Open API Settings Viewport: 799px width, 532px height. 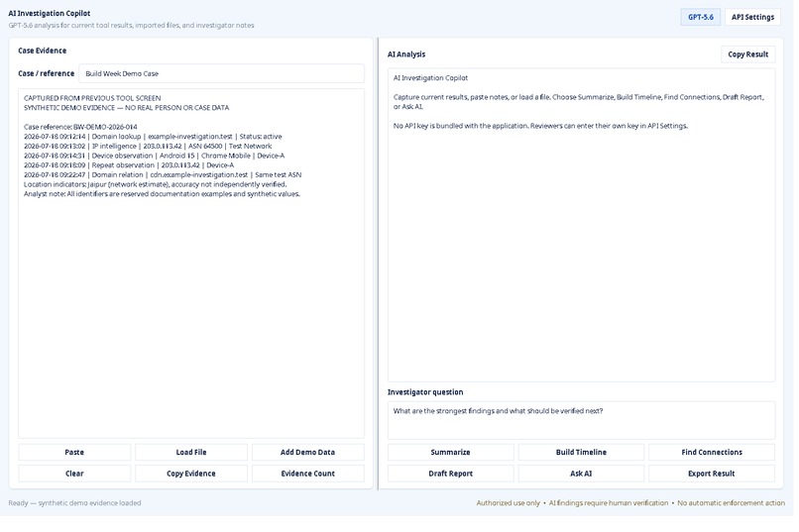click(x=752, y=17)
